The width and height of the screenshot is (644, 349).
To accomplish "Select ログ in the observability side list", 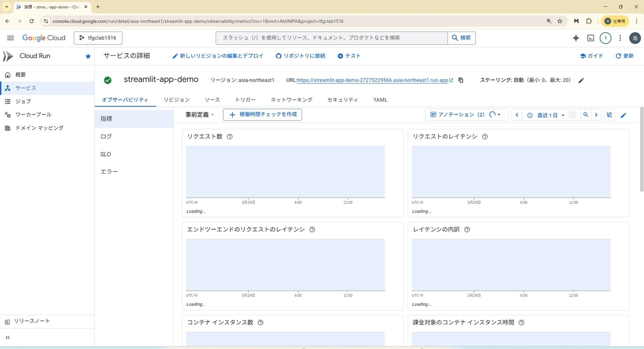I will tap(134, 136).
